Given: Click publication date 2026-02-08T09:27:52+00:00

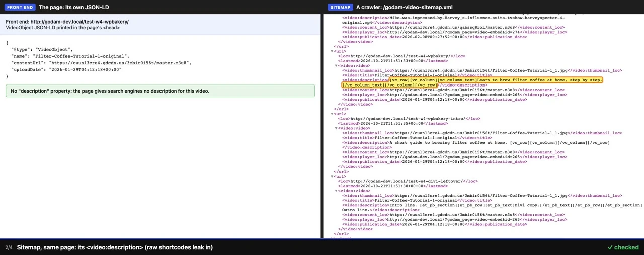Looking at the screenshot, I should [435, 37].
